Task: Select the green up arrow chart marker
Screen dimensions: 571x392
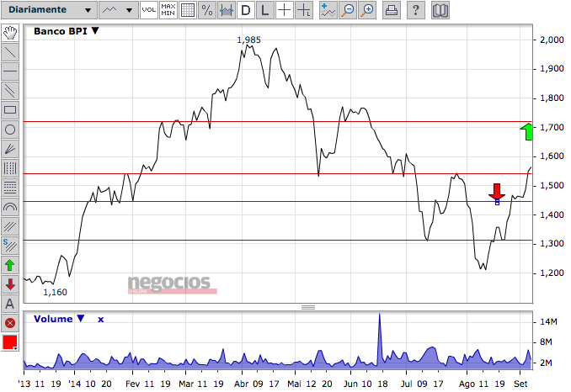Action: (526, 131)
